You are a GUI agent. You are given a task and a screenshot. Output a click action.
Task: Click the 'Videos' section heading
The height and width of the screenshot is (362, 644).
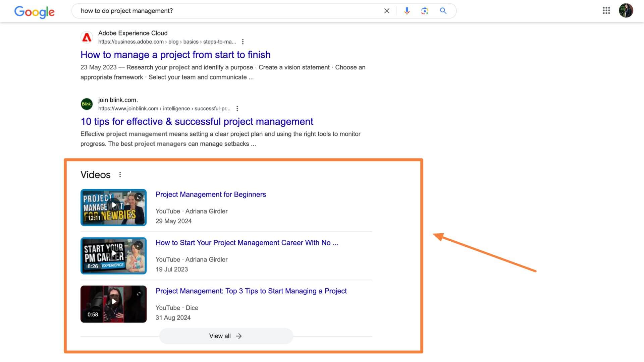pos(95,175)
